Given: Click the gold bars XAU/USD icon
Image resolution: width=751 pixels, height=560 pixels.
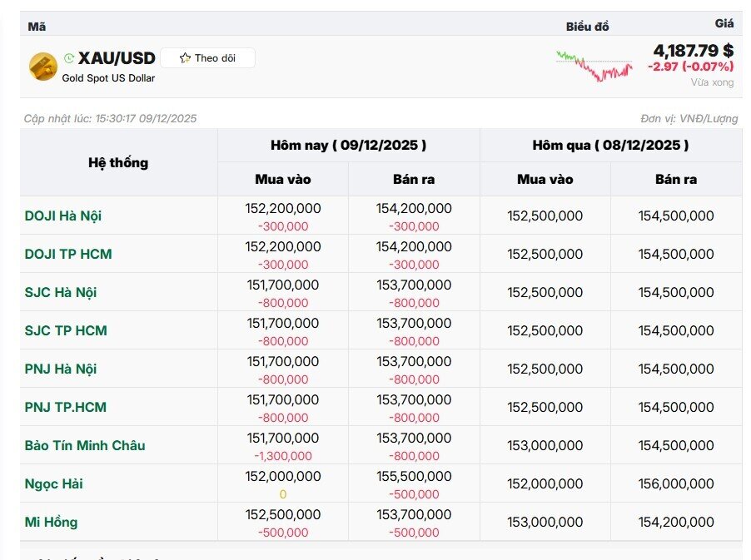Looking at the screenshot, I should [42, 67].
